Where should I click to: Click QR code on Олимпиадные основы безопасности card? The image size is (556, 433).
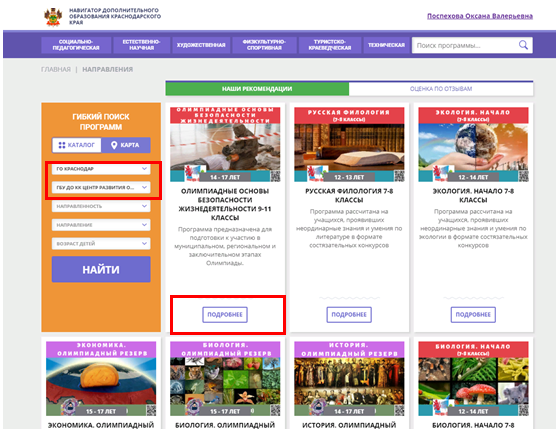(x=275, y=176)
